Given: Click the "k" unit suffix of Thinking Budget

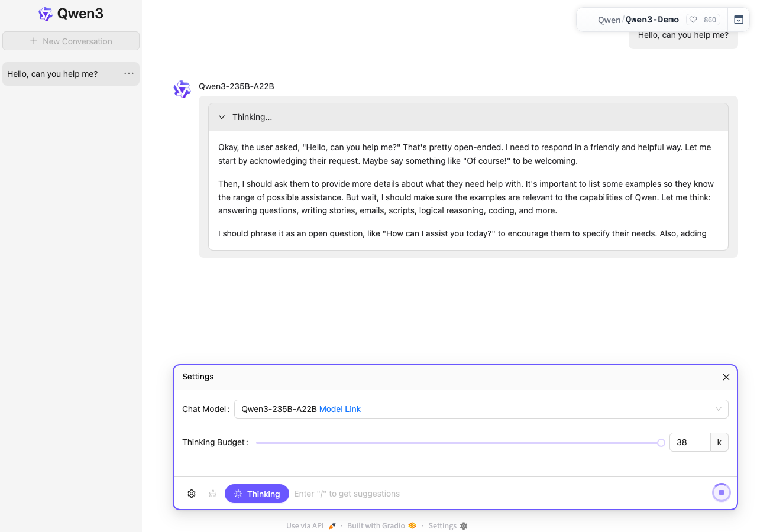Looking at the screenshot, I should [x=719, y=442].
